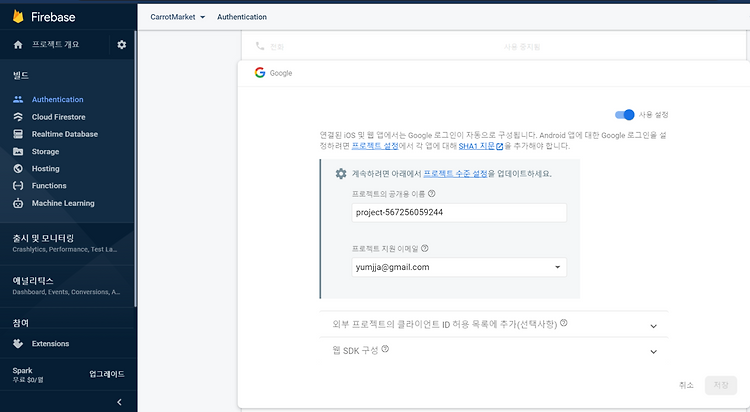The width and height of the screenshot is (750, 412).
Task: Select Cloud Firestore in the sidebar
Action: 58,117
